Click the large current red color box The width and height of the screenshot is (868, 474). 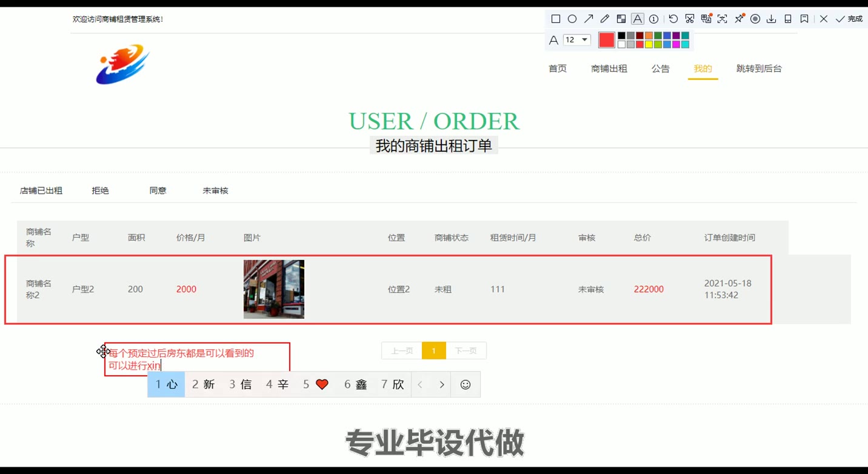tap(607, 40)
